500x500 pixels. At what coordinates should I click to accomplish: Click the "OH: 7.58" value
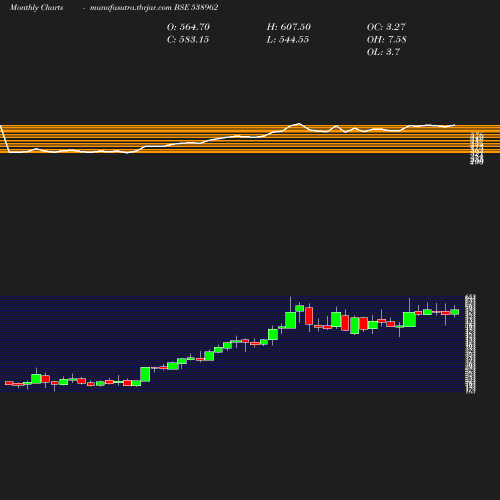click(x=387, y=40)
